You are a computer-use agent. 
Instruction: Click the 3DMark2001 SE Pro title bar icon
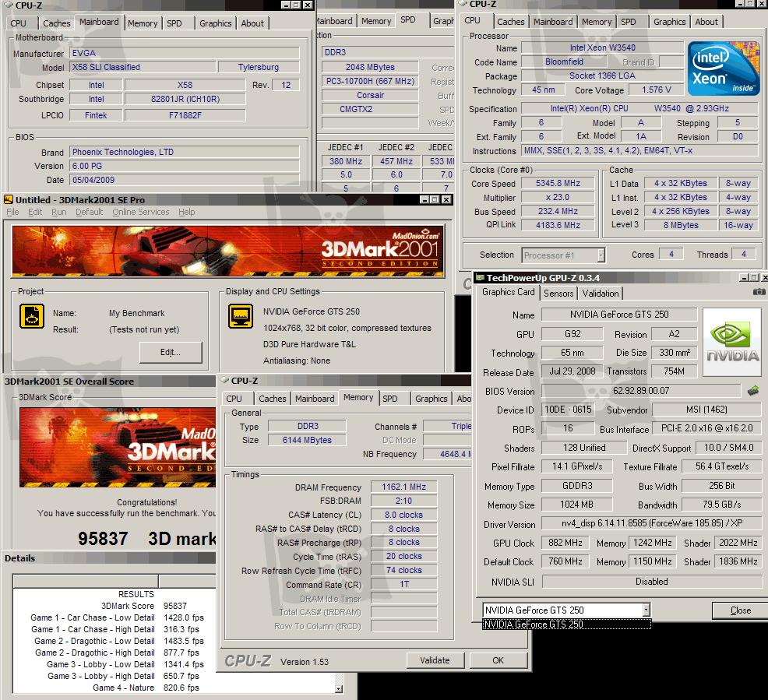tap(9, 199)
